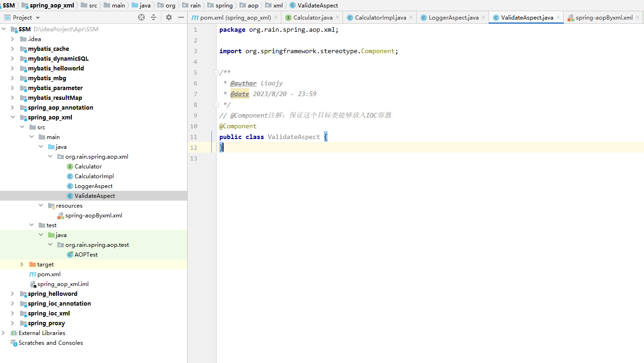Expand the .idea folder
The width and height of the screenshot is (644, 363).
pos(13,39)
